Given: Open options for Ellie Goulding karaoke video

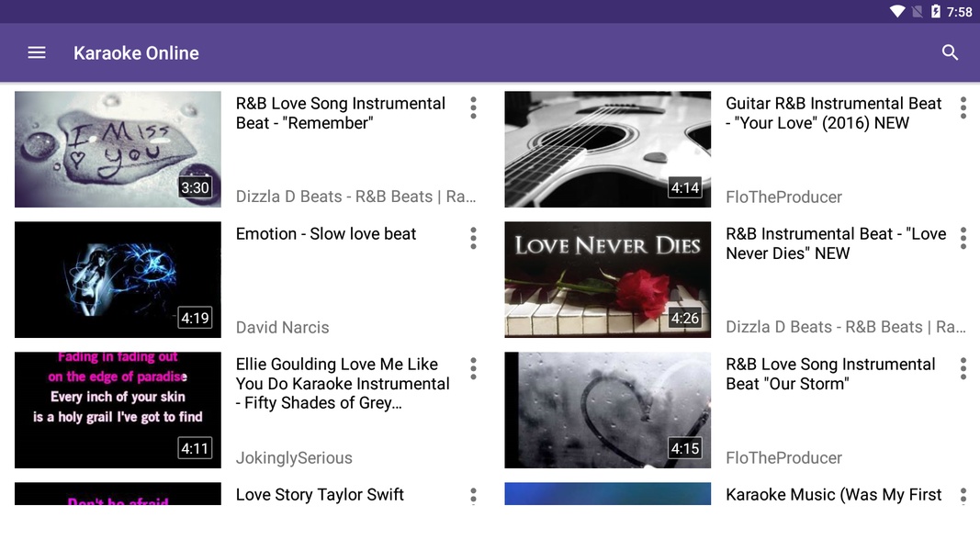Looking at the screenshot, I should click(473, 368).
